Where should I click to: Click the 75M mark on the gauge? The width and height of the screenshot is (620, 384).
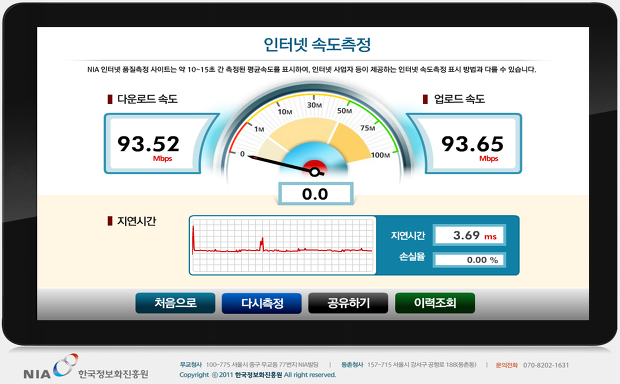tap(367, 128)
